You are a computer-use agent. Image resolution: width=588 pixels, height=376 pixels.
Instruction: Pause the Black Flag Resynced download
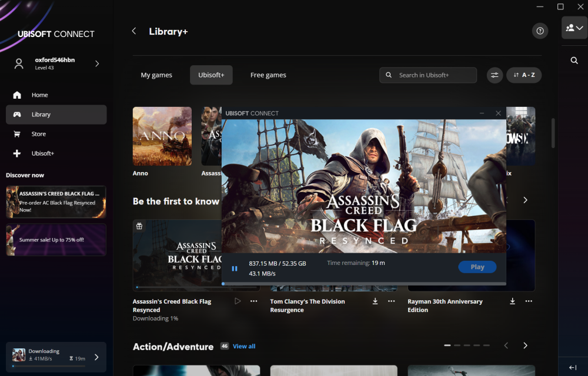tap(235, 268)
